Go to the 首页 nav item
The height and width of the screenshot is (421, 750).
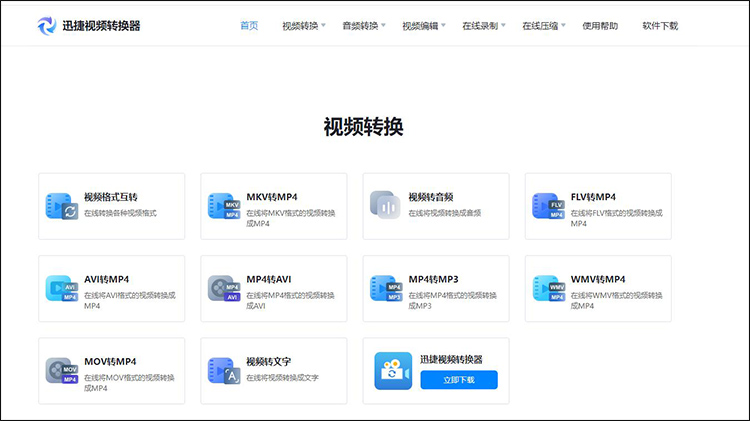pyautogui.click(x=249, y=26)
